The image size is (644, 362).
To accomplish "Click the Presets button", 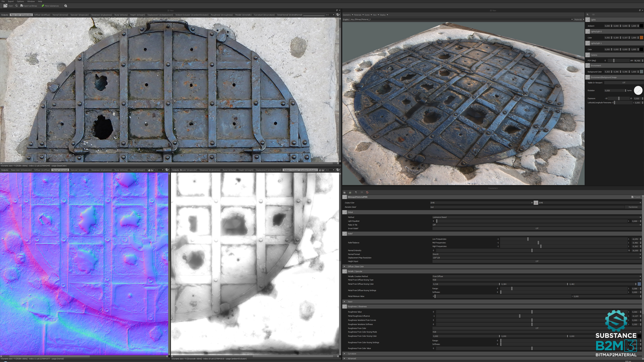I will 636,197.
